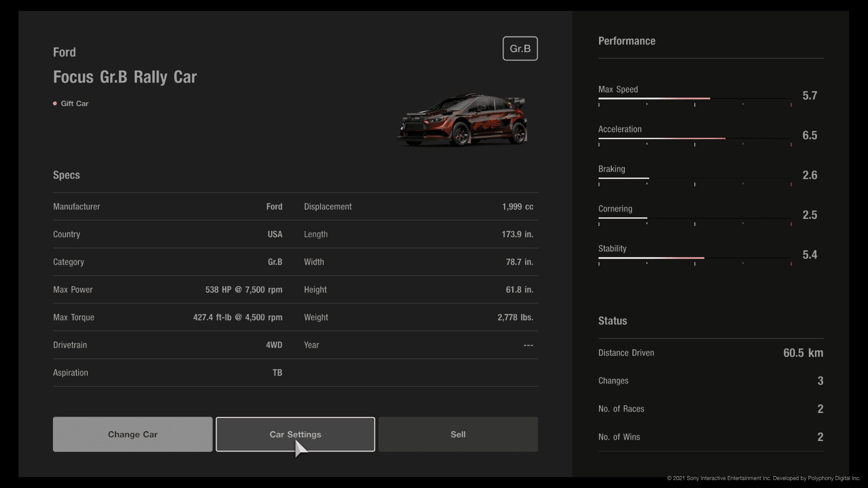This screenshot has height=488, width=868.
Task: Open Car Settings
Action: click(295, 434)
